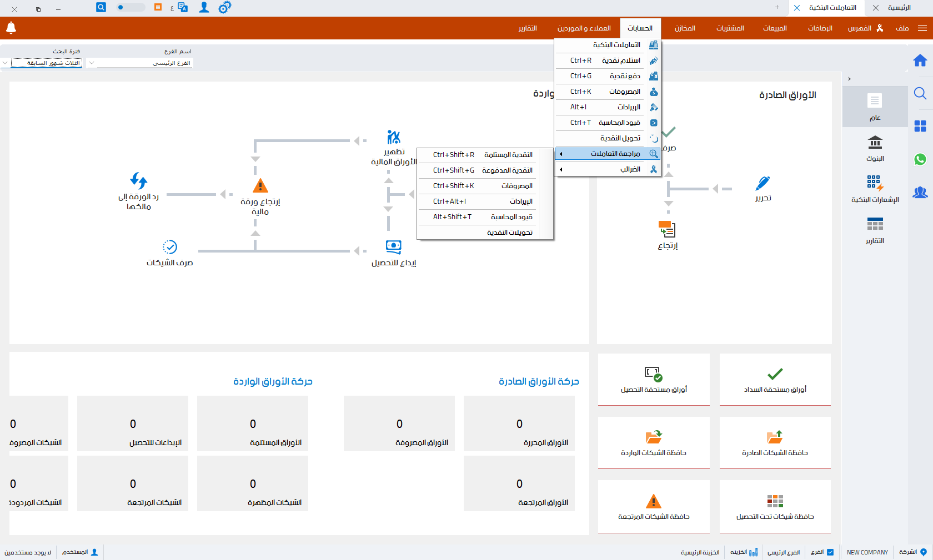The image size is (933, 560).
Task: Click the notification bell icon
Action: [11, 28]
